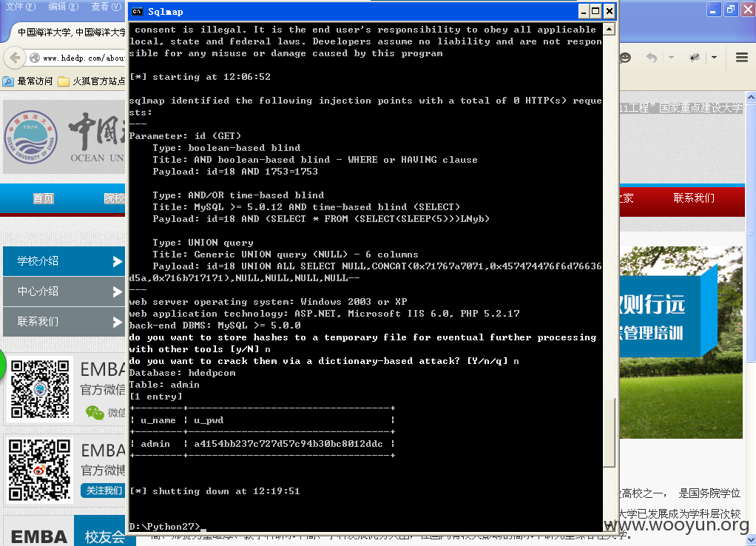Click the Sqlmap console window icon
Image resolution: width=756 pixels, height=546 pixels.
click(137, 12)
